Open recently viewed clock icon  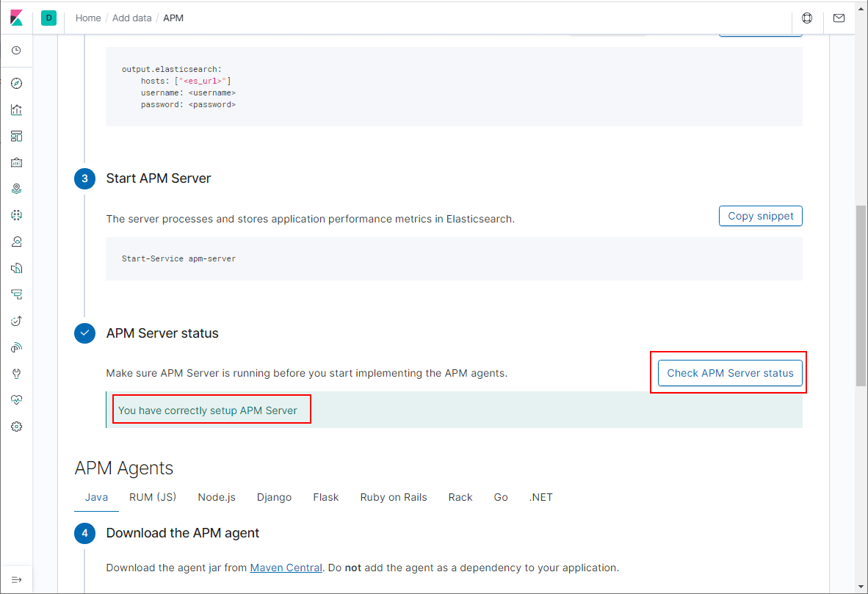pyautogui.click(x=17, y=51)
